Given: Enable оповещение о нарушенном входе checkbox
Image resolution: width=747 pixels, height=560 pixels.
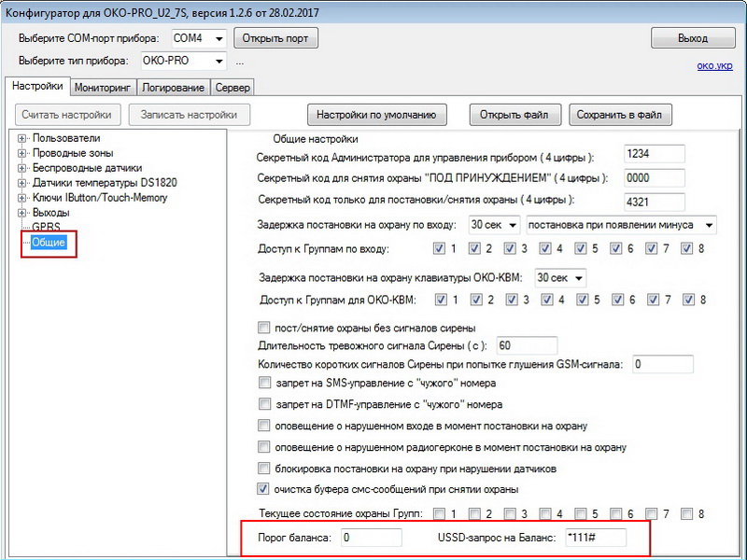Looking at the screenshot, I should (263, 426).
